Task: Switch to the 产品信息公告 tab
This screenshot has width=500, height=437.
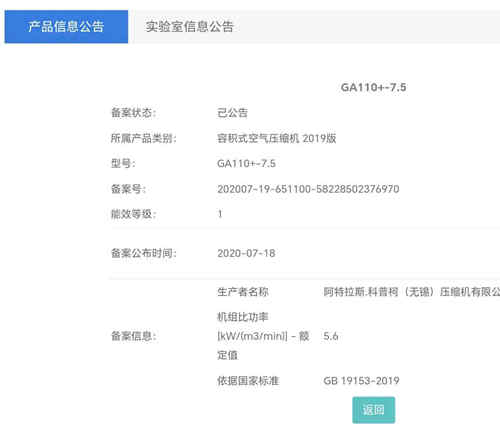Action: (x=66, y=27)
